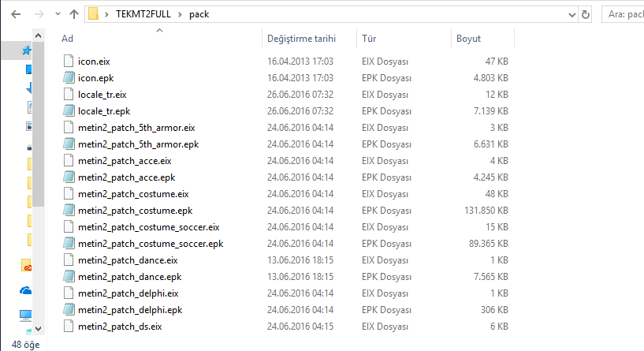Select pack in the breadcrumb path

[x=199, y=14]
